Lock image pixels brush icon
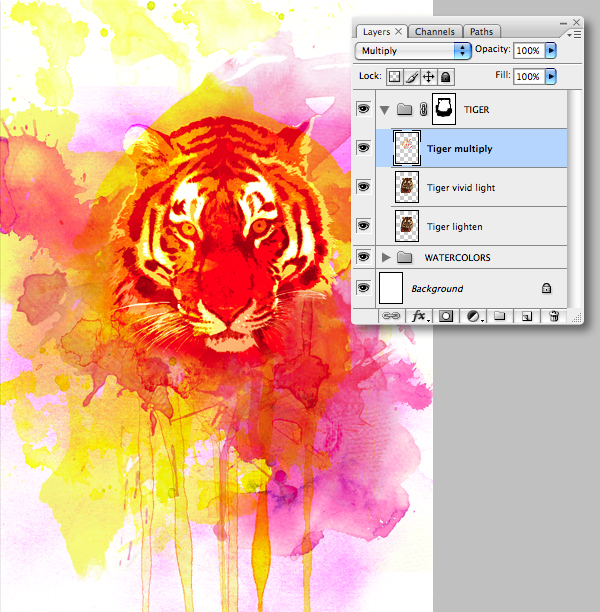 (411, 76)
